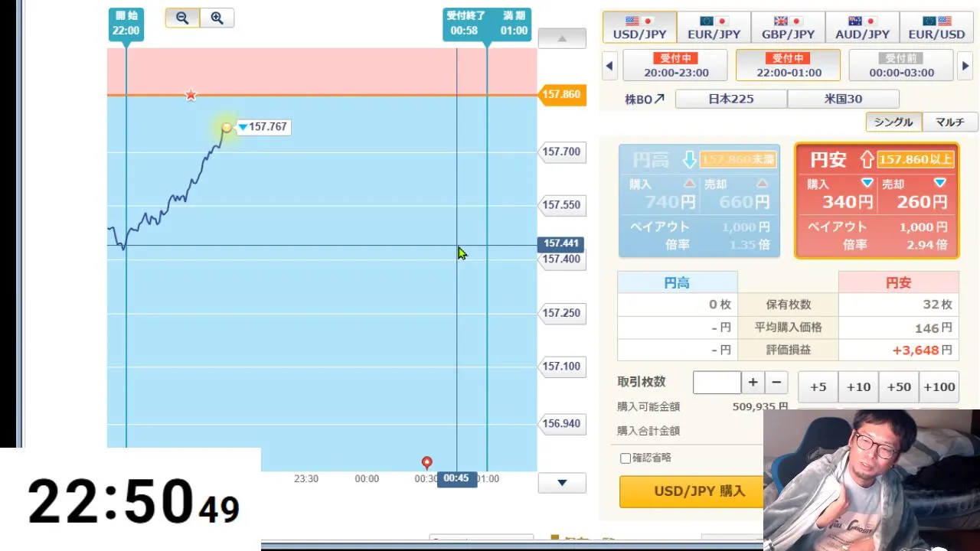Select 米国30 index button
Viewport: 980px width, 551px height.
[843, 99]
